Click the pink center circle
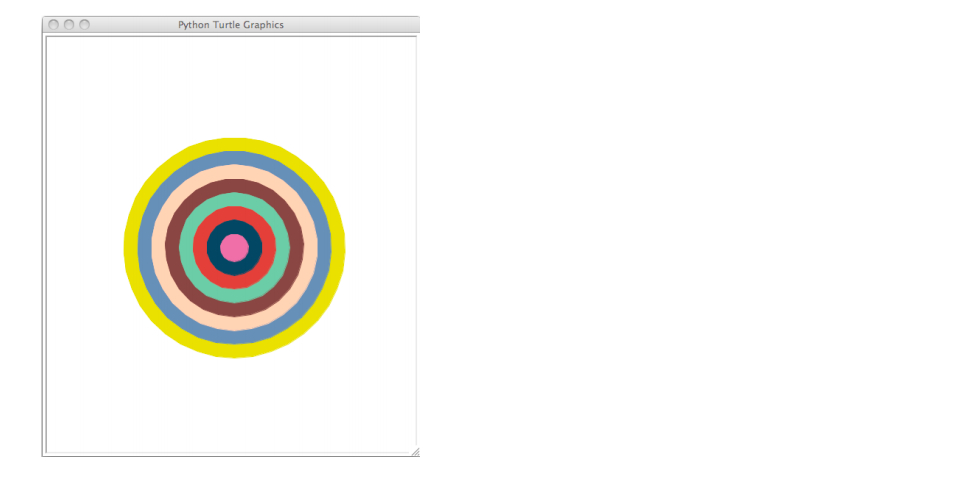 pos(235,248)
